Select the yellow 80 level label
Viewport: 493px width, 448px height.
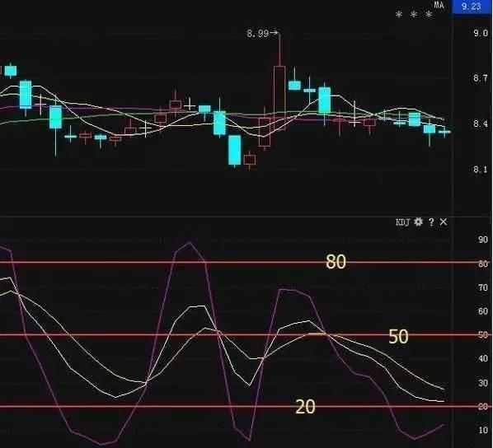336,261
